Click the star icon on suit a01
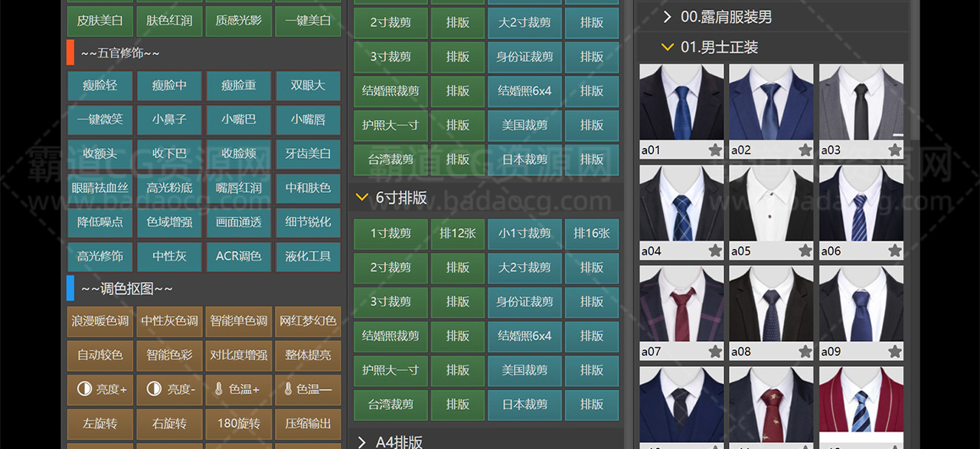Image resolution: width=980 pixels, height=449 pixels. (715, 150)
